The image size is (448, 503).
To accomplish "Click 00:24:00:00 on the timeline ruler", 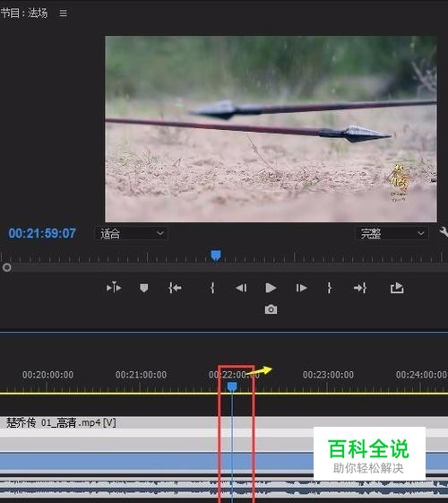I will click(421, 375).
